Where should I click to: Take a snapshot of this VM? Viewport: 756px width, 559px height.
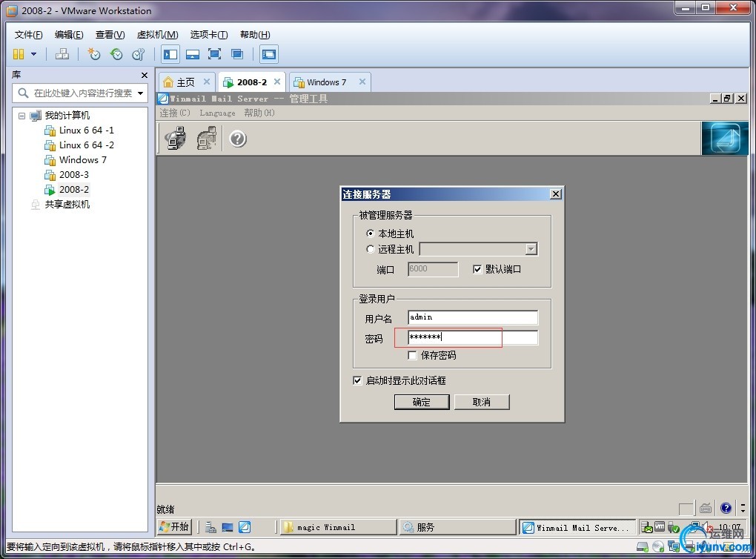click(93, 54)
